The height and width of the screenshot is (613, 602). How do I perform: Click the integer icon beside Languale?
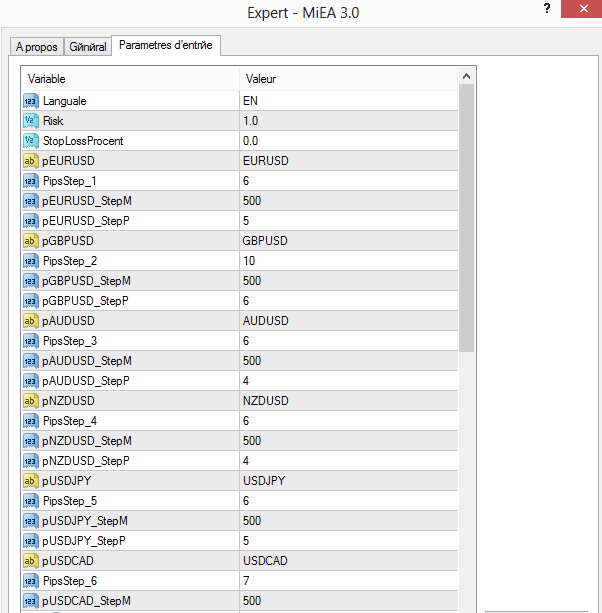pos(30,101)
